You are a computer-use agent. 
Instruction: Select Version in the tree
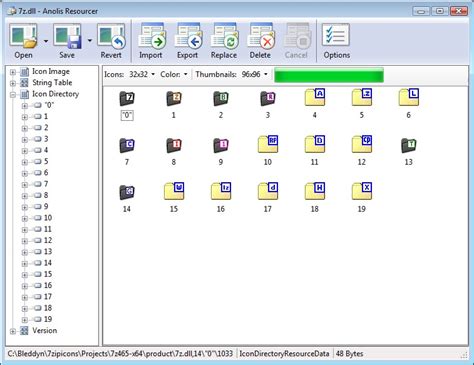click(44, 330)
